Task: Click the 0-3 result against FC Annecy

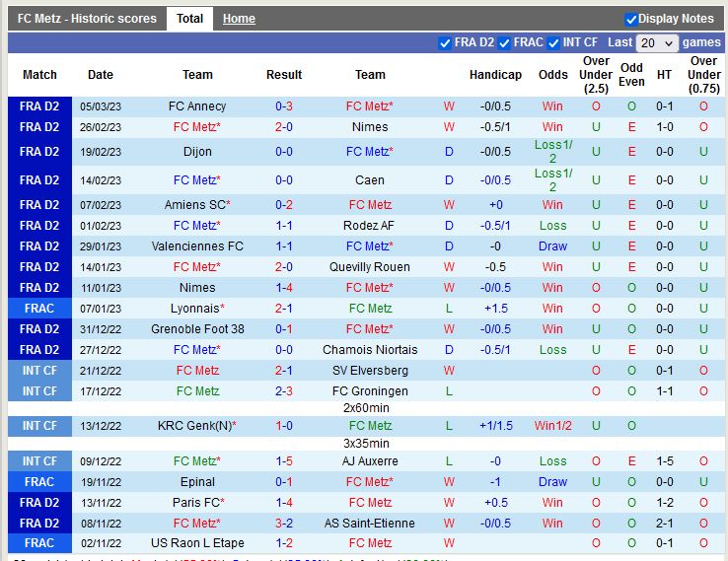Action: (284, 106)
